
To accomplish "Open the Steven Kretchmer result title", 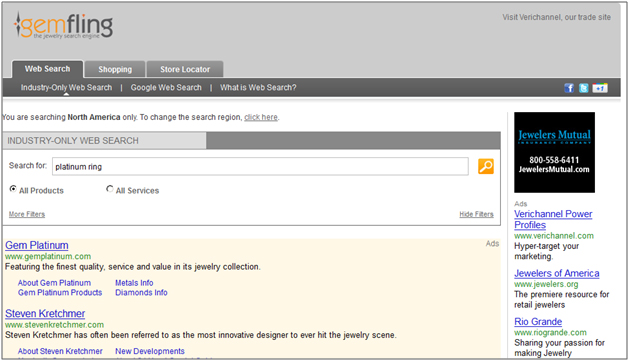I will (45, 314).
